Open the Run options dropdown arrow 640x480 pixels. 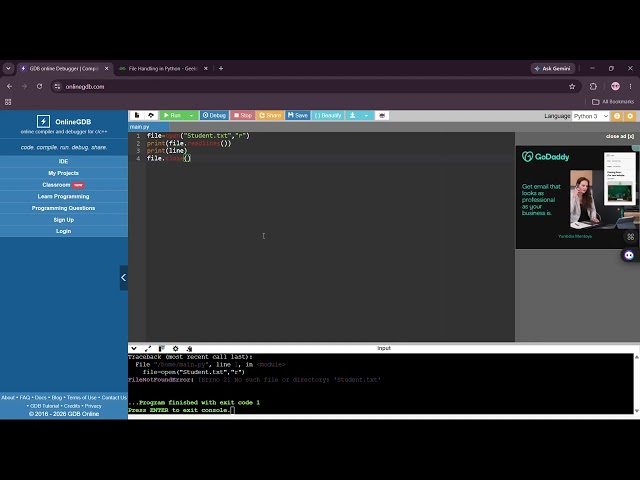point(191,116)
